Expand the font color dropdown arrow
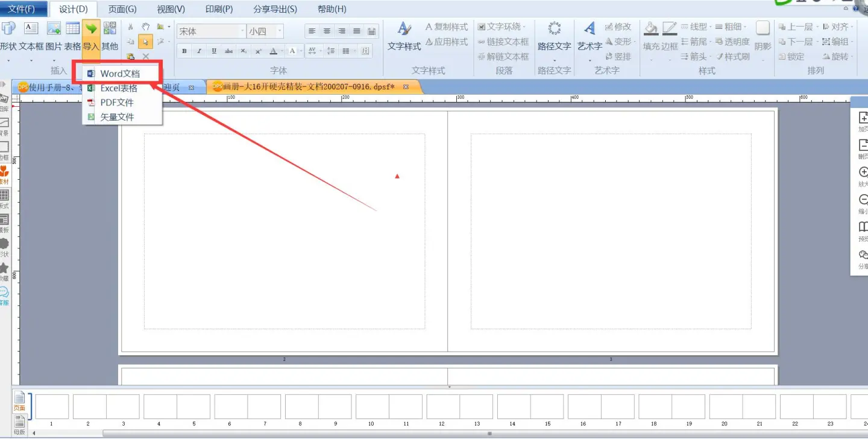Viewport: 868px width, 439px height. pyautogui.click(x=282, y=51)
